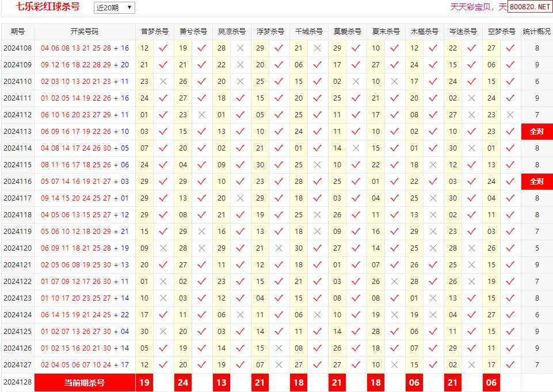This screenshot has height=392, width=553.
Task: Click current kill number 06 under 木槿杀号
Action: coord(414,382)
